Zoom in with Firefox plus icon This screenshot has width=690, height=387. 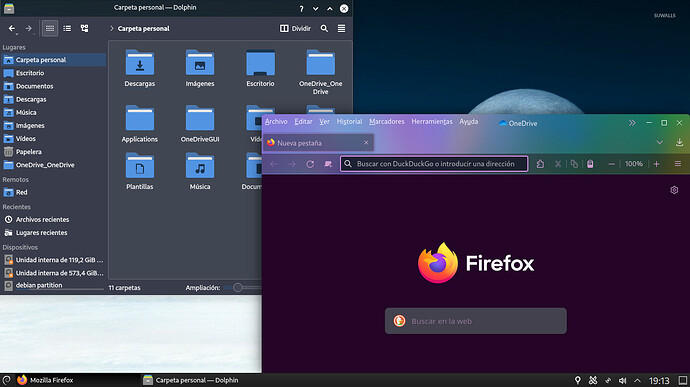click(x=657, y=164)
